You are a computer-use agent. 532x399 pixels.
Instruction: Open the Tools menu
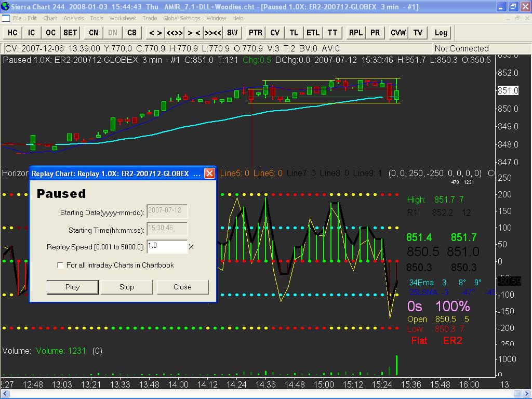(96, 18)
